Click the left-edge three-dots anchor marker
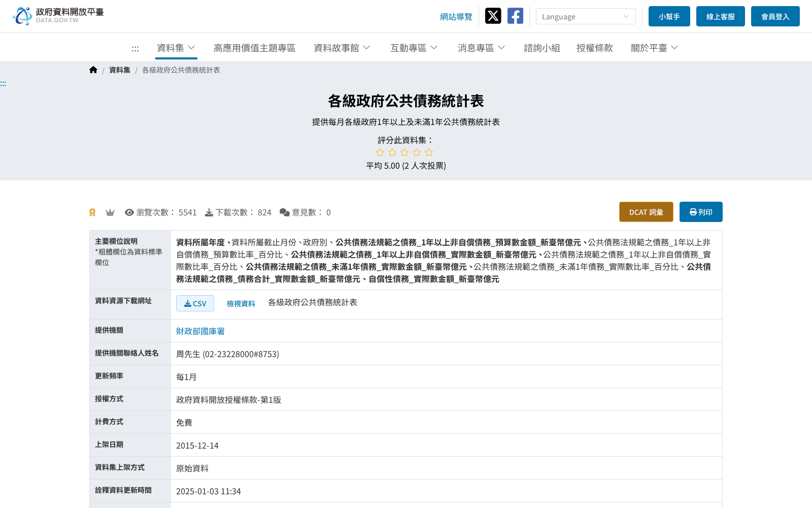812x508 pixels. point(3,83)
